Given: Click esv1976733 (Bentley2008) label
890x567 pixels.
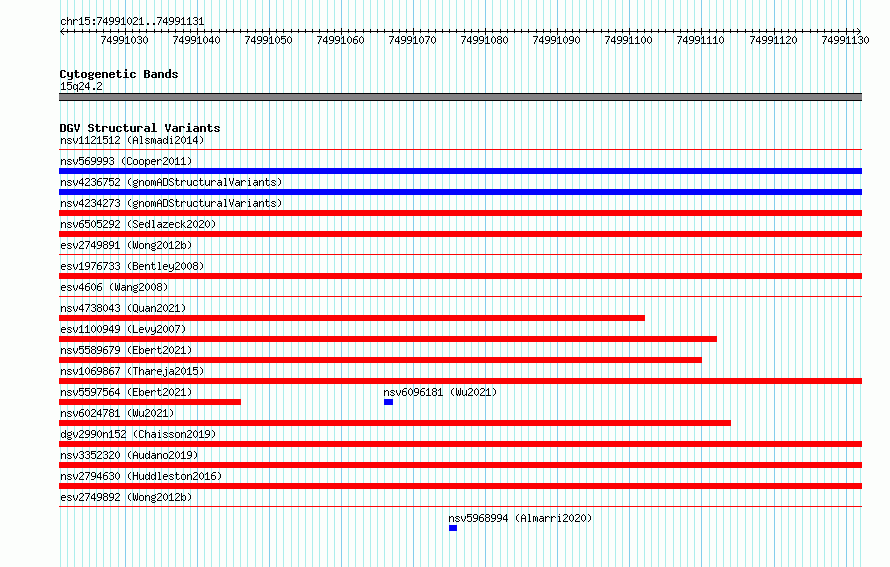Looking at the screenshot, I should [132, 266].
